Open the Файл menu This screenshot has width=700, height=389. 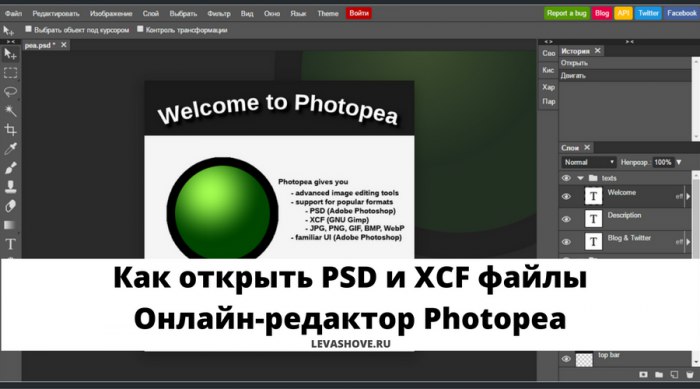(13, 13)
